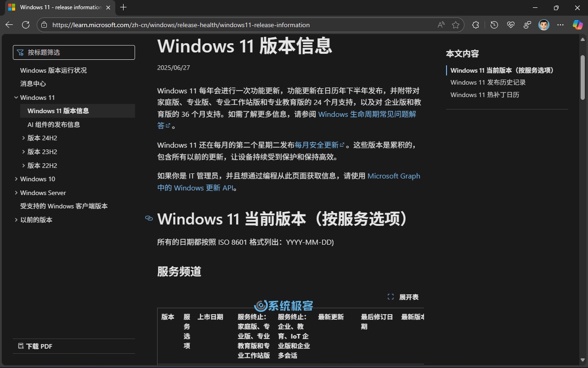Viewport: 588px width, 368px height.
Task: Select Windows 11 版本信息 sidebar item
Action: (78, 111)
